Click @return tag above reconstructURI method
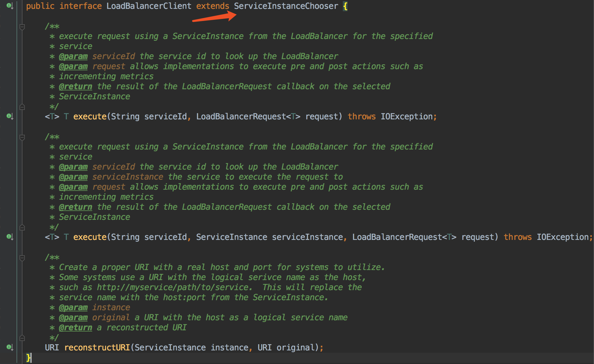Image resolution: width=594 pixels, height=364 pixels. click(75, 328)
